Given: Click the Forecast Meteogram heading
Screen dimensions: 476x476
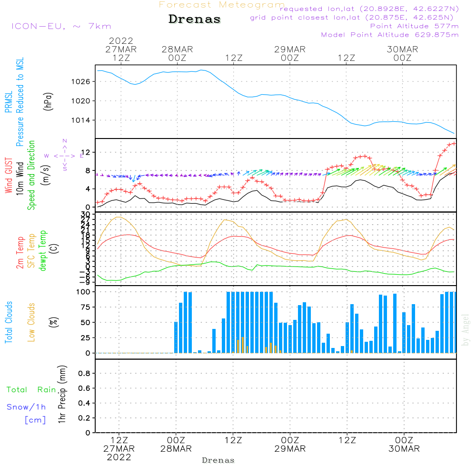Looking at the screenshot, I should [x=221, y=5].
